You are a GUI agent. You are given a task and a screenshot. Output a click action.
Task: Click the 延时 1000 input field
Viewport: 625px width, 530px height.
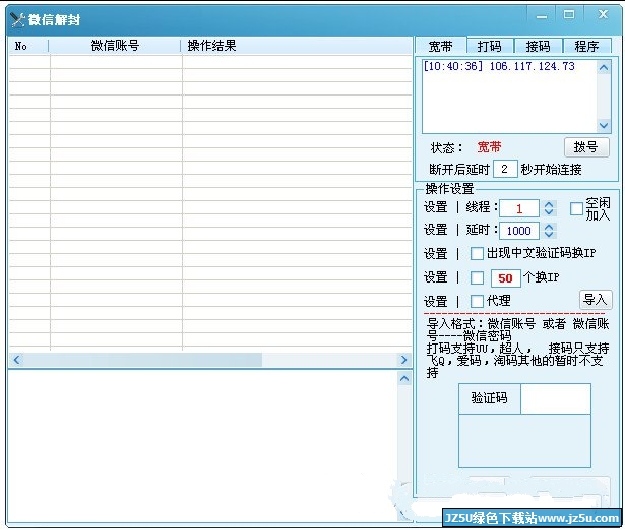pyautogui.click(x=519, y=231)
